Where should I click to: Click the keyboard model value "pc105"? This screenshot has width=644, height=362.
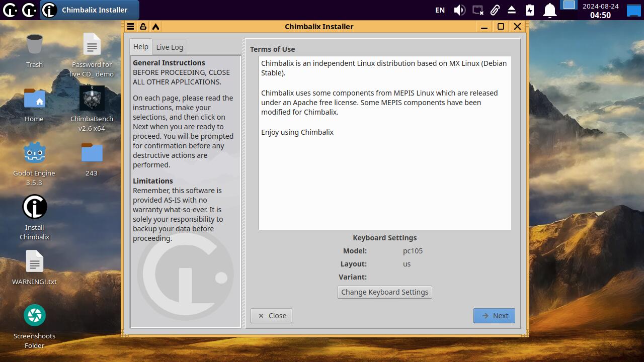413,251
